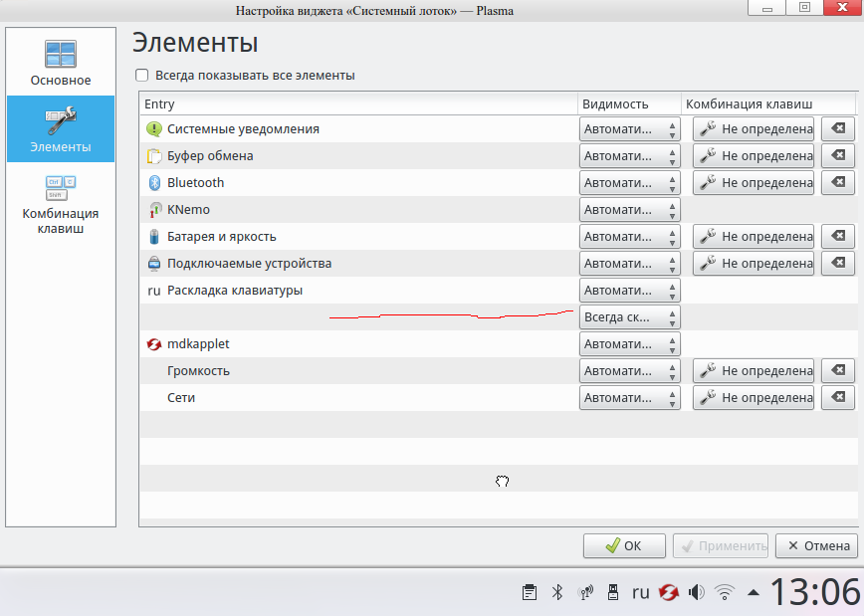Open visibility dropdown for Системные уведомления

[630, 129]
